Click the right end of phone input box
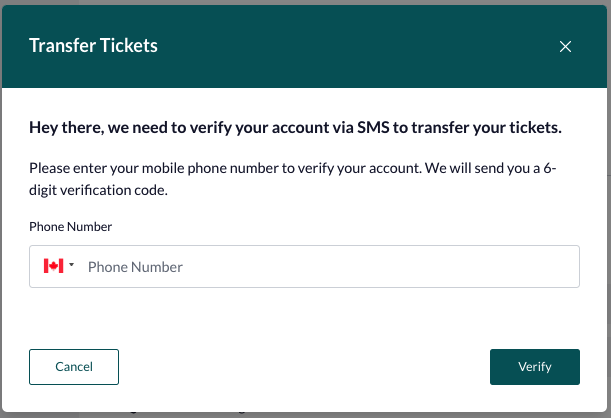Viewport: 611px width, 418px height. click(x=561, y=266)
